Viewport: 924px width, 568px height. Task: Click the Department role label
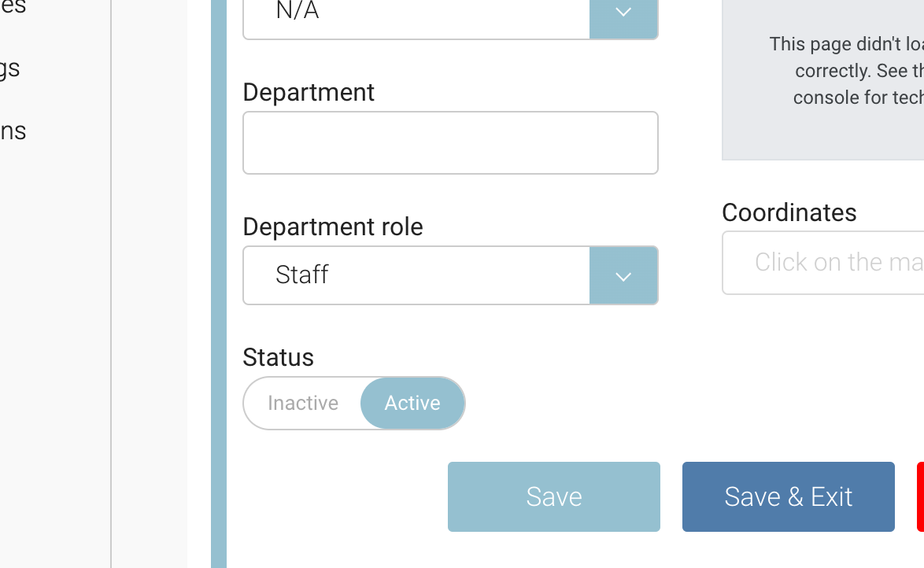tap(333, 227)
